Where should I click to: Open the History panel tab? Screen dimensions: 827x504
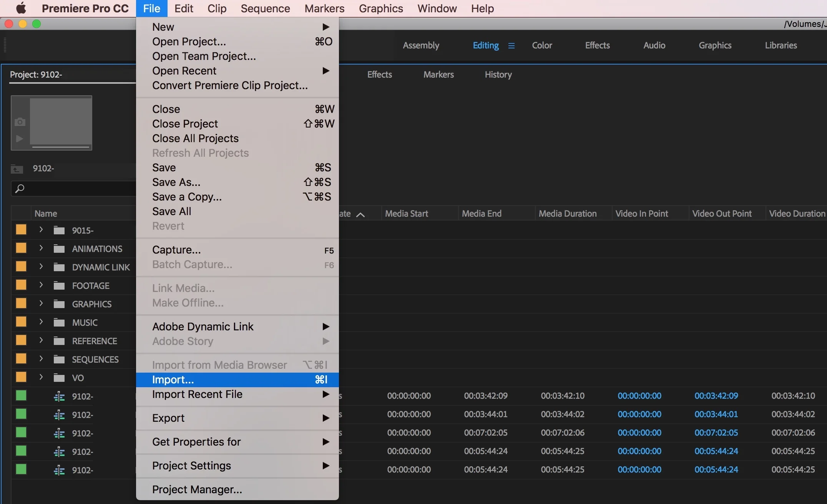(498, 75)
